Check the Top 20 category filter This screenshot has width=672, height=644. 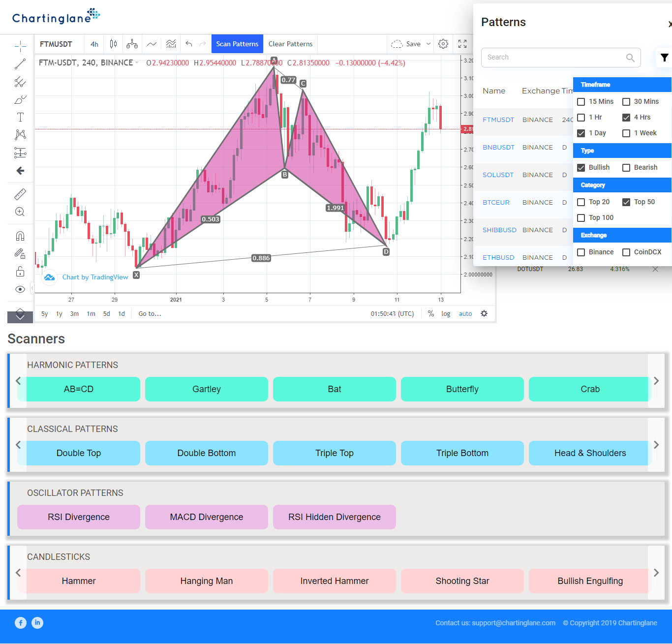pyautogui.click(x=581, y=202)
